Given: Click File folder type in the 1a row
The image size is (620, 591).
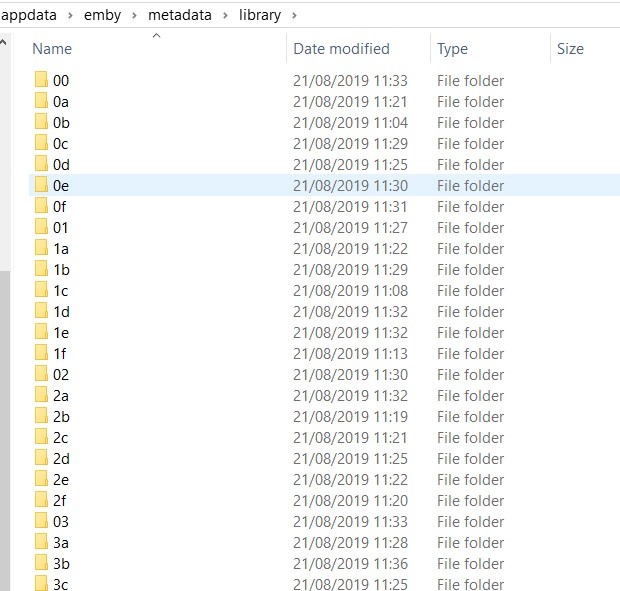Looking at the screenshot, I should 471,249.
